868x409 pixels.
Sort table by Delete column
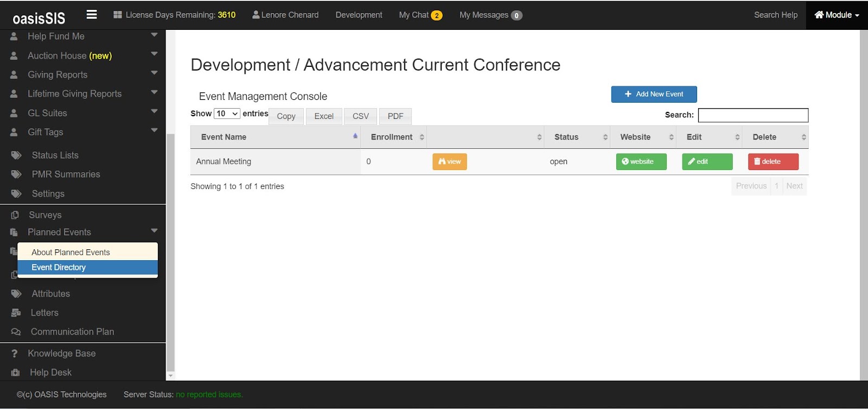[776, 137]
